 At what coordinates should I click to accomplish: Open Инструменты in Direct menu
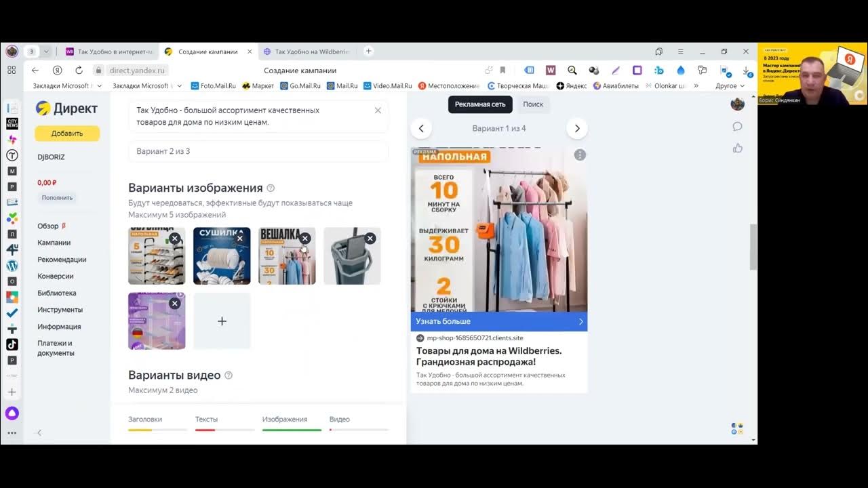[60, 310]
